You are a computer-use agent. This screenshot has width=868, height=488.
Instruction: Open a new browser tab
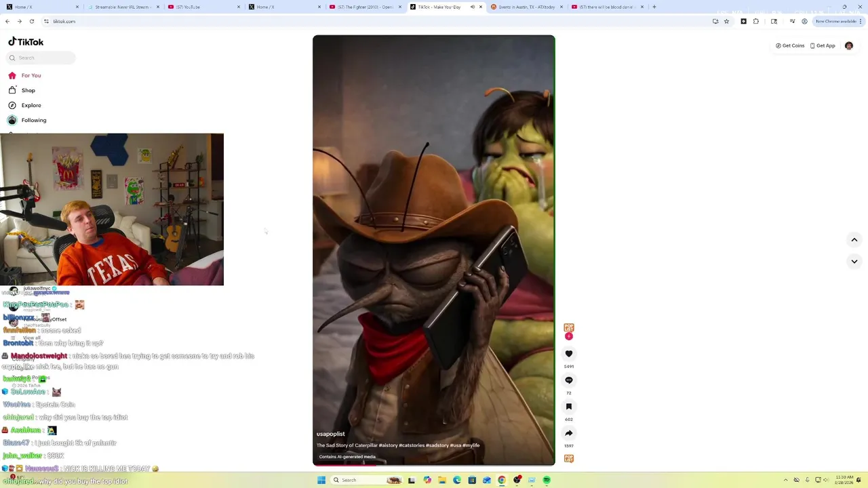pyautogui.click(x=654, y=7)
